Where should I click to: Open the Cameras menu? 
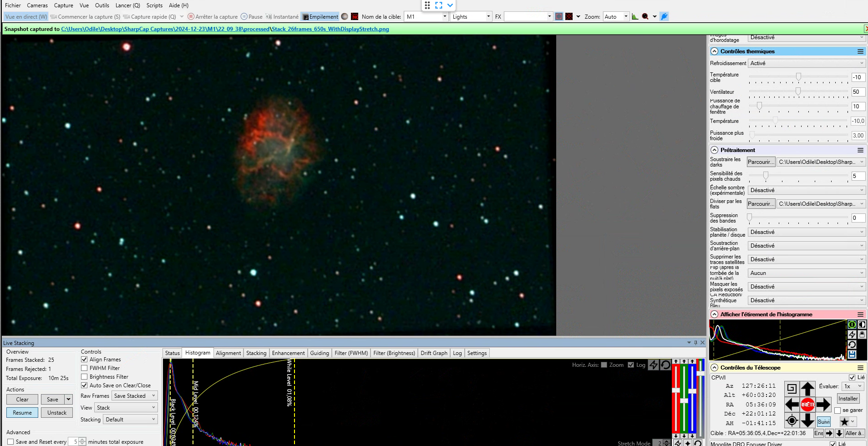(x=37, y=5)
